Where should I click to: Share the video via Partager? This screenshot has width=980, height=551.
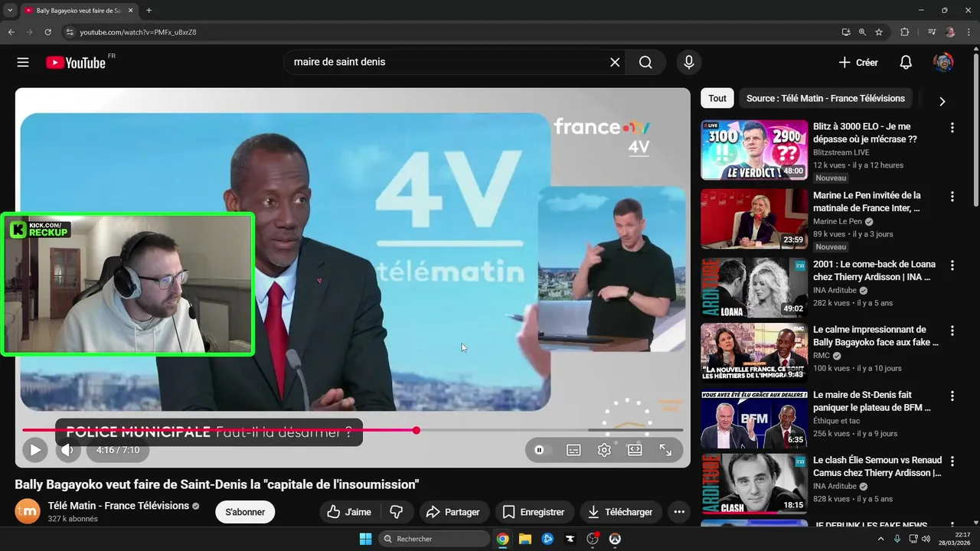[452, 512]
